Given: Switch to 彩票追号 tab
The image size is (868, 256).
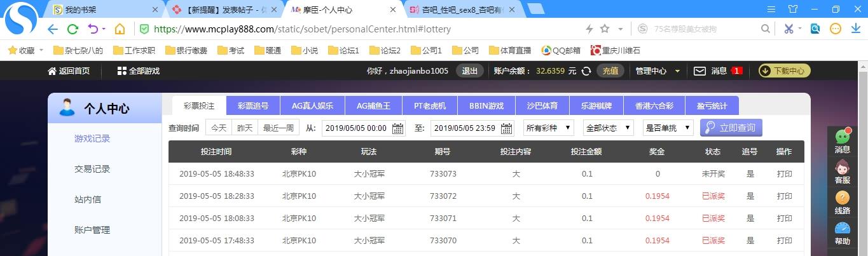Looking at the screenshot, I should tap(253, 106).
